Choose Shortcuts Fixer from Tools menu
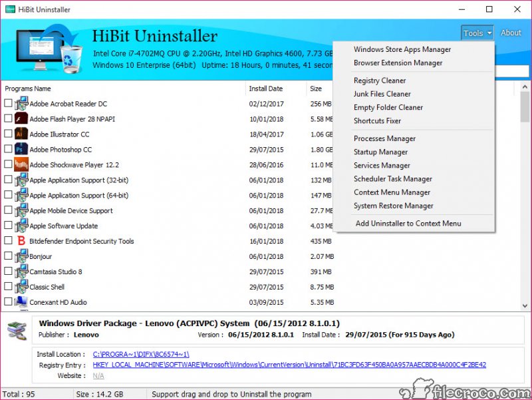 point(377,120)
